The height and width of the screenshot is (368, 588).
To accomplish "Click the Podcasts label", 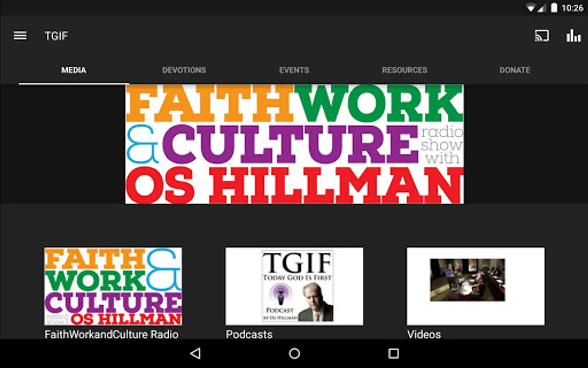I will point(249,334).
